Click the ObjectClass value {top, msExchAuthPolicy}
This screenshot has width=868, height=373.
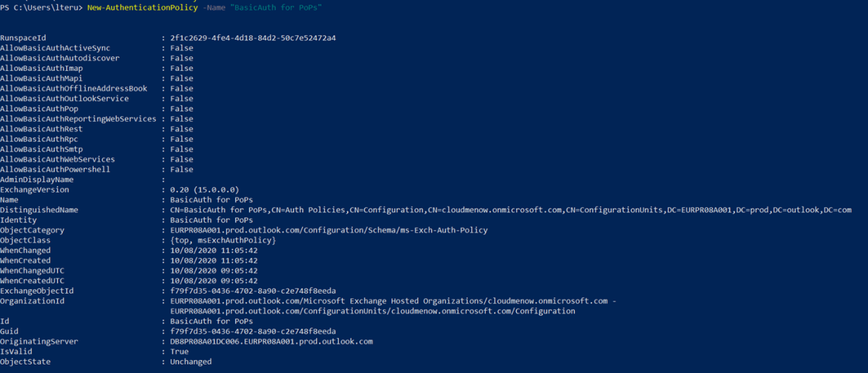(x=223, y=241)
